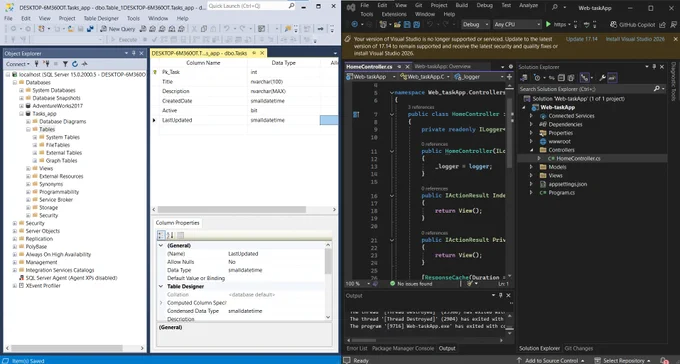This screenshot has height=364, width=680.
Task: Click Column Properties vertical scrollbar
Action: click(328, 261)
